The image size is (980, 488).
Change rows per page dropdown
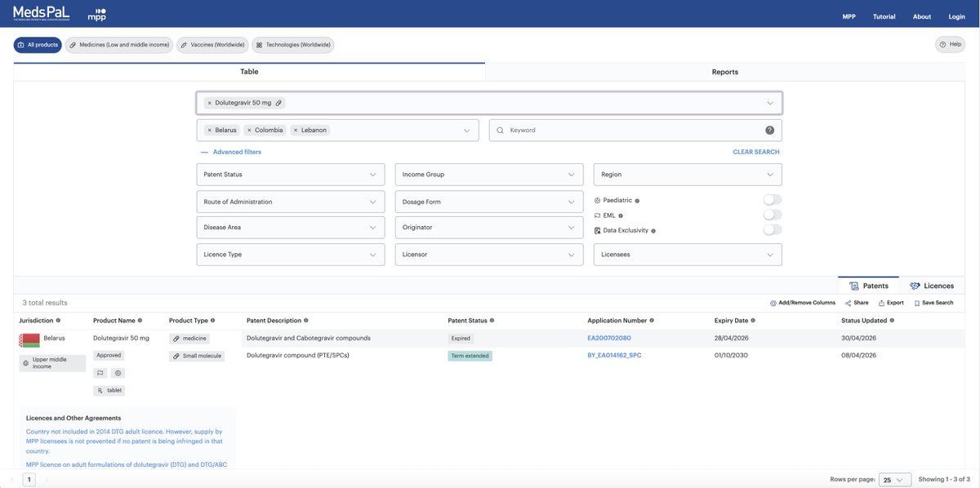tap(896, 480)
